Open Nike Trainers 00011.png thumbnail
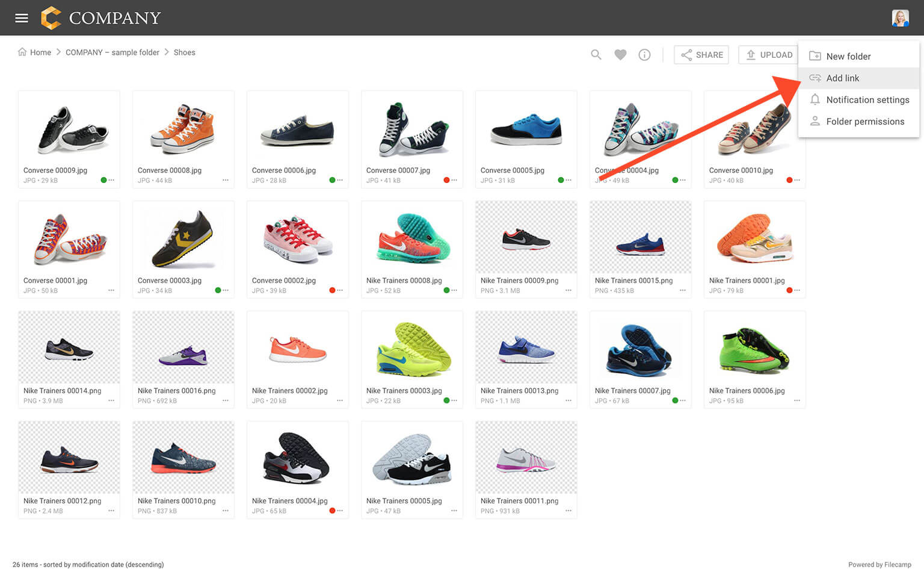Screen dimensions: 924x578 pos(526,458)
